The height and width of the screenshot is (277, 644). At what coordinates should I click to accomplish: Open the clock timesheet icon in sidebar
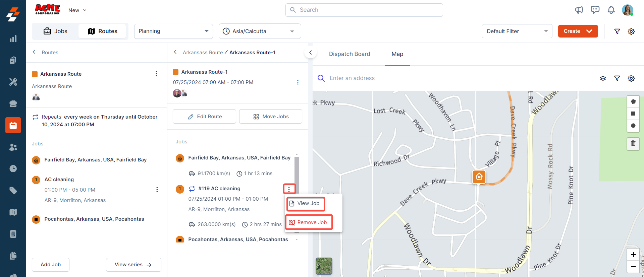[x=13, y=168]
